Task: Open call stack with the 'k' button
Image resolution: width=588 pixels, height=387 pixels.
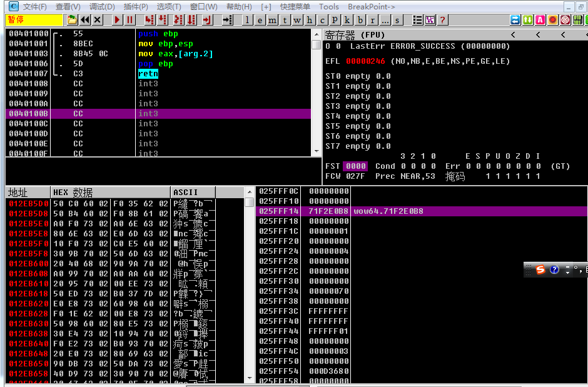Action: pyautogui.click(x=347, y=20)
